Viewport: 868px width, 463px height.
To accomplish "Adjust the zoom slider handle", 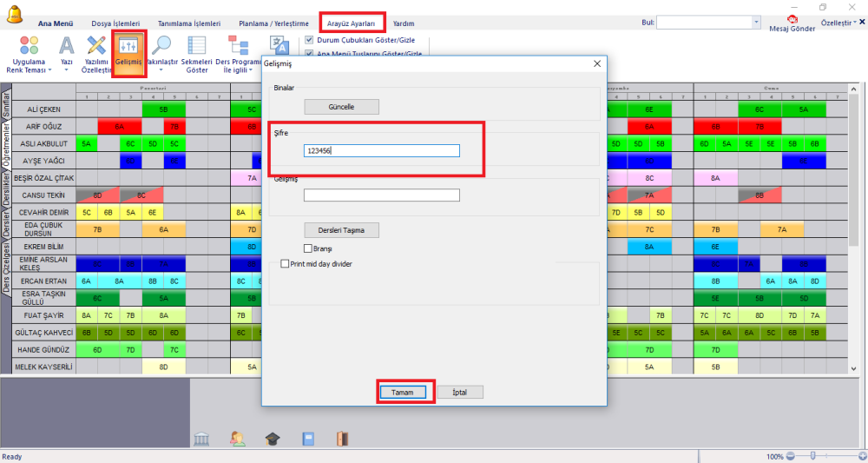I will (812, 456).
